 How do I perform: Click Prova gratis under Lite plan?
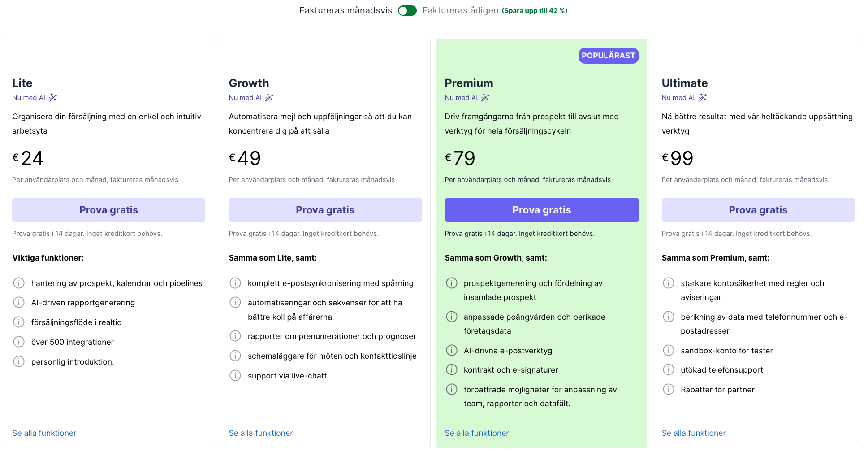click(x=108, y=210)
